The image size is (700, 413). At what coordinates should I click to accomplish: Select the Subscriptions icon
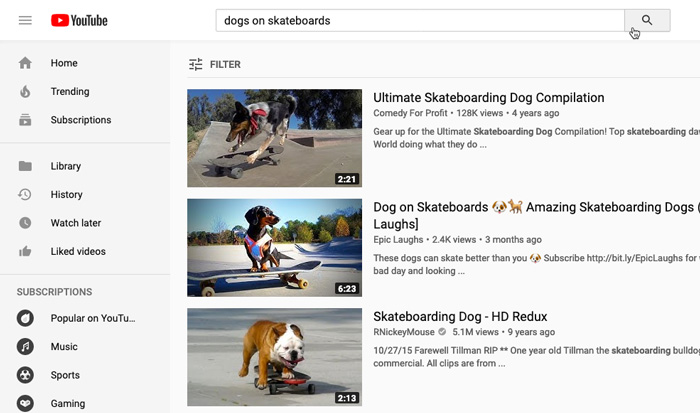click(25, 120)
